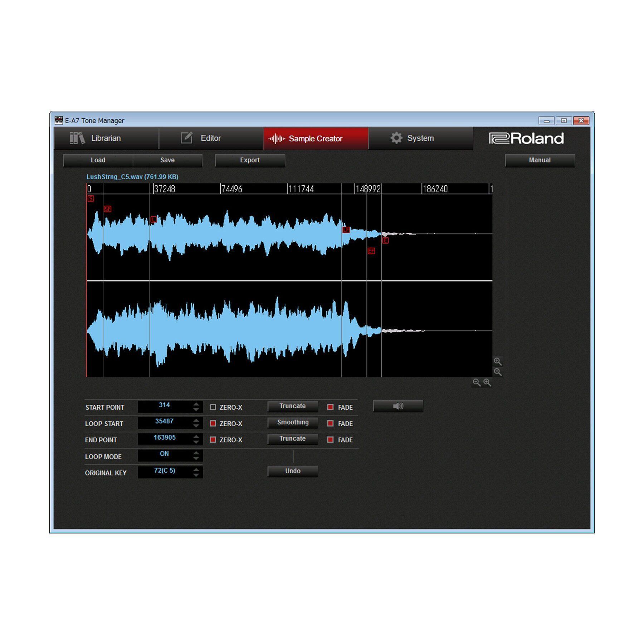Toggle the Loop Start ZERO-X checkbox
This screenshot has height=644, width=644.
213,424
